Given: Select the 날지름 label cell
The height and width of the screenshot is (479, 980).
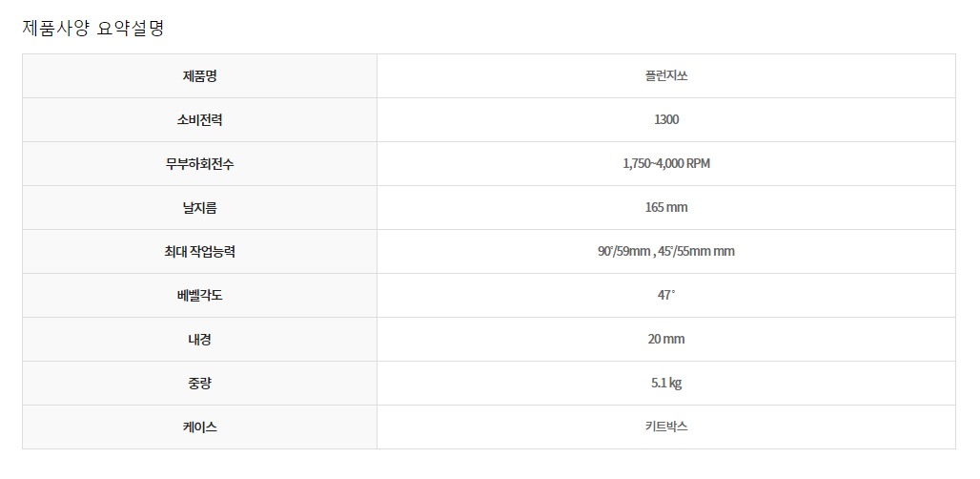Looking at the screenshot, I should 199,207.
